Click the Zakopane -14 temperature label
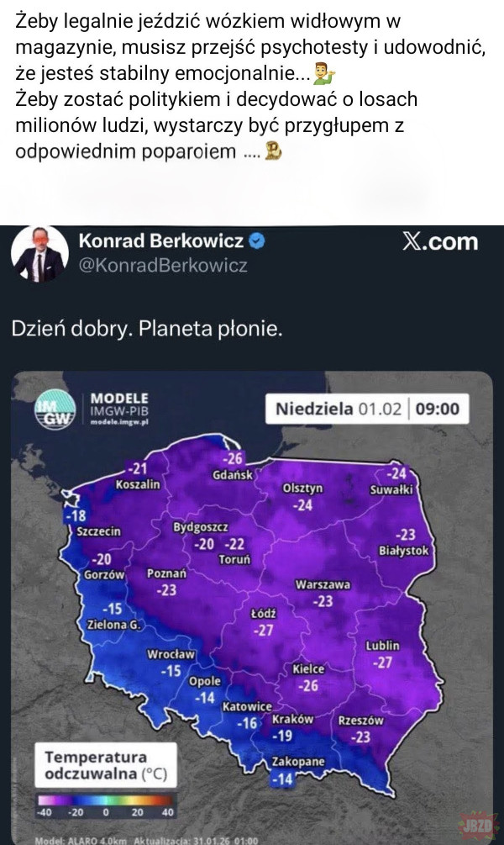The image size is (504, 845). coord(283,779)
